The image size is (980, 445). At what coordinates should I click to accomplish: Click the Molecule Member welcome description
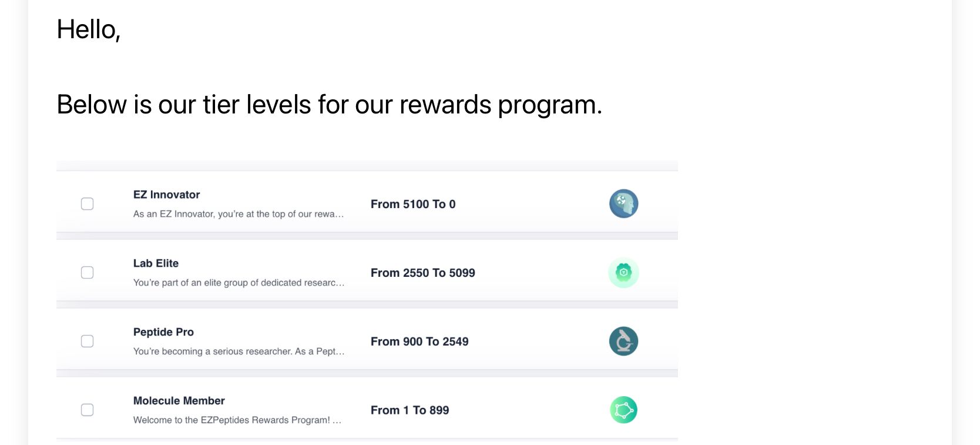[x=237, y=420]
